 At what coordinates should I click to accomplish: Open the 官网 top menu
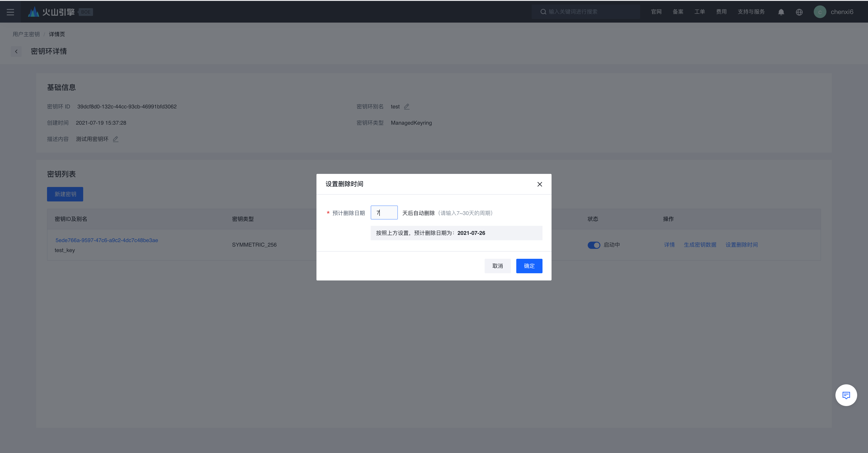(656, 12)
